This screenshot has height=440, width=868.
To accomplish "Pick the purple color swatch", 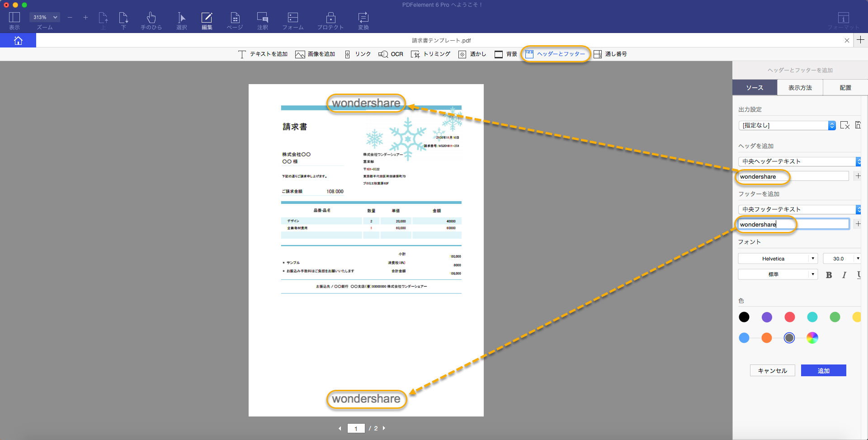I will coord(767,317).
